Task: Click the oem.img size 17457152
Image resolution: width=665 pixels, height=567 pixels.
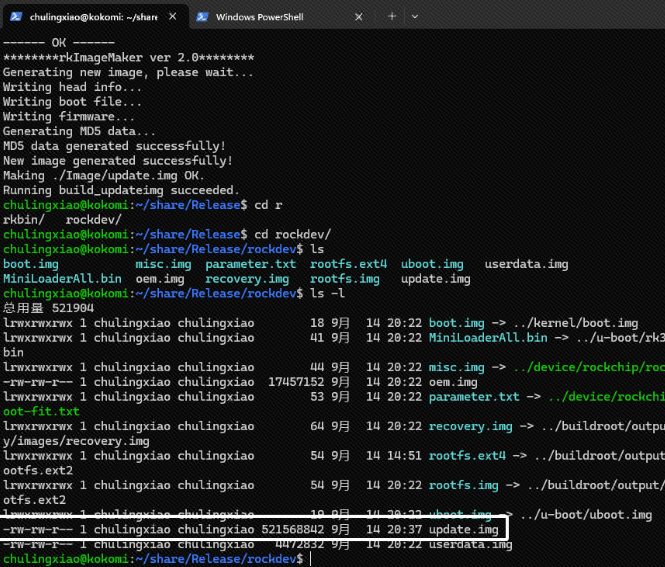Action: (296, 382)
